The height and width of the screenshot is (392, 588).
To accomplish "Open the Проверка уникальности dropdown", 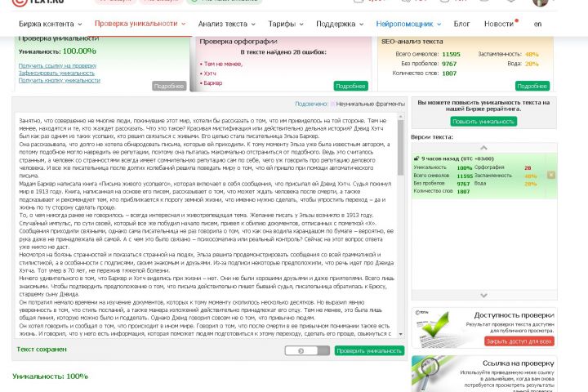I will tap(140, 24).
